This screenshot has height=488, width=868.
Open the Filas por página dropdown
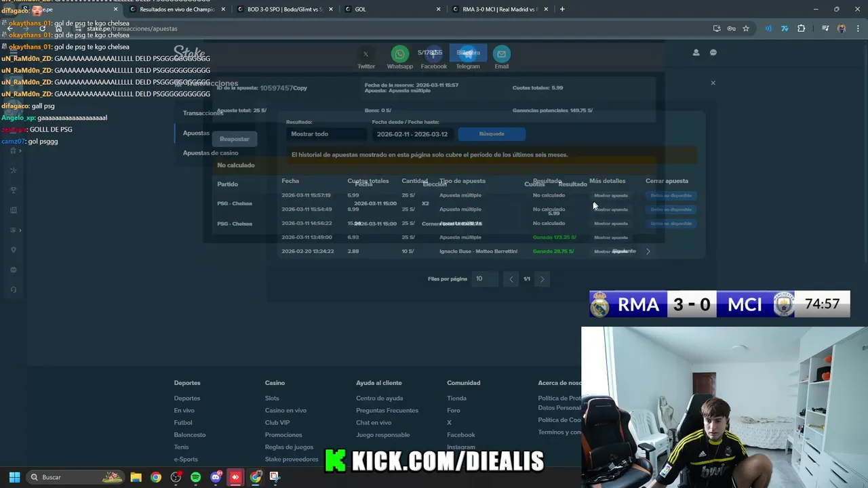[485, 279]
